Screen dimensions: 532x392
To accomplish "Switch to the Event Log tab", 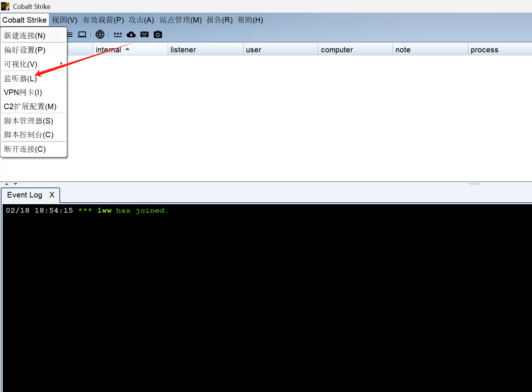I will coord(24,195).
